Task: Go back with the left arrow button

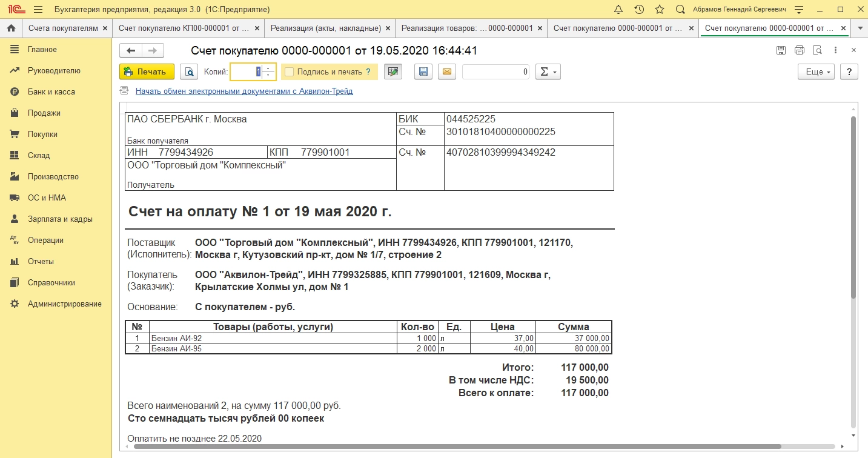Action: pyautogui.click(x=131, y=51)
